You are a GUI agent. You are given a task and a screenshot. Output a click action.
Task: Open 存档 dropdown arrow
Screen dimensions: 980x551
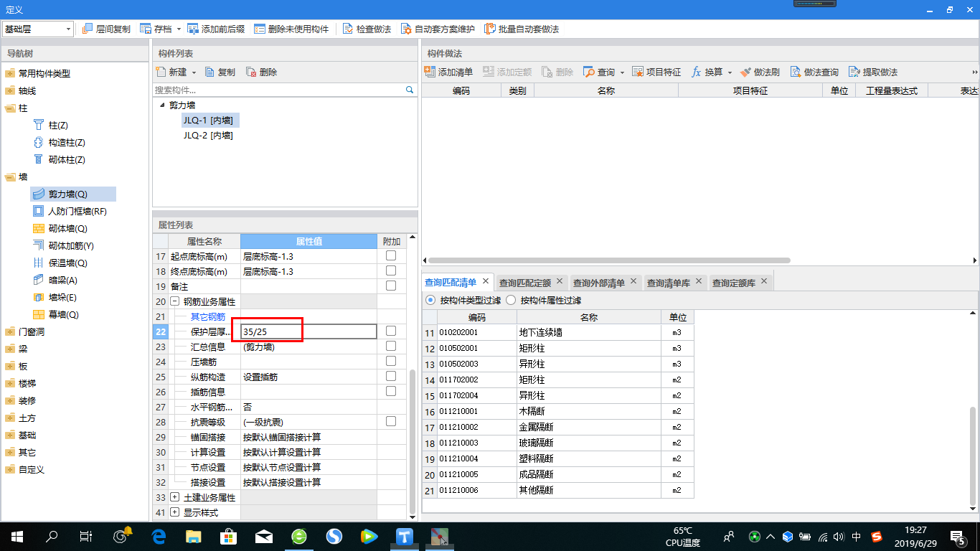coord(179,29)
